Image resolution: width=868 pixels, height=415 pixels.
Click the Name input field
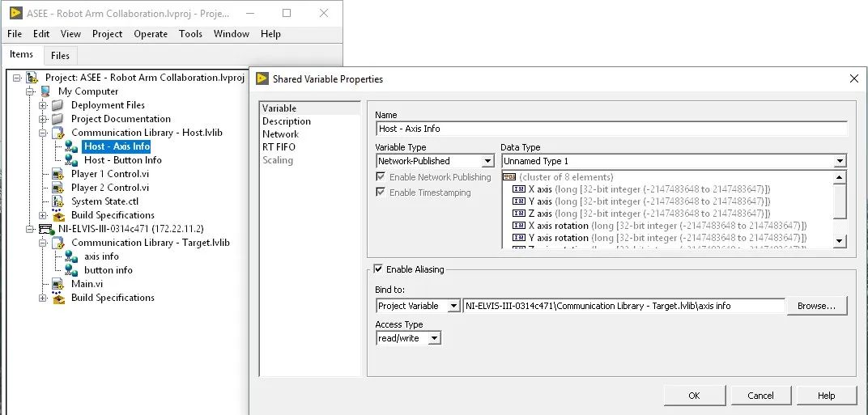611,129
